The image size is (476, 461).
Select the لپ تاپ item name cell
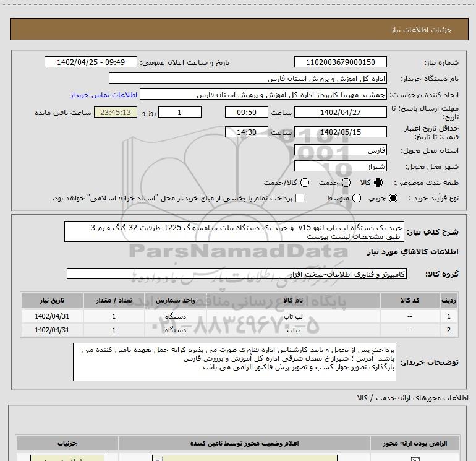[293, 316]
